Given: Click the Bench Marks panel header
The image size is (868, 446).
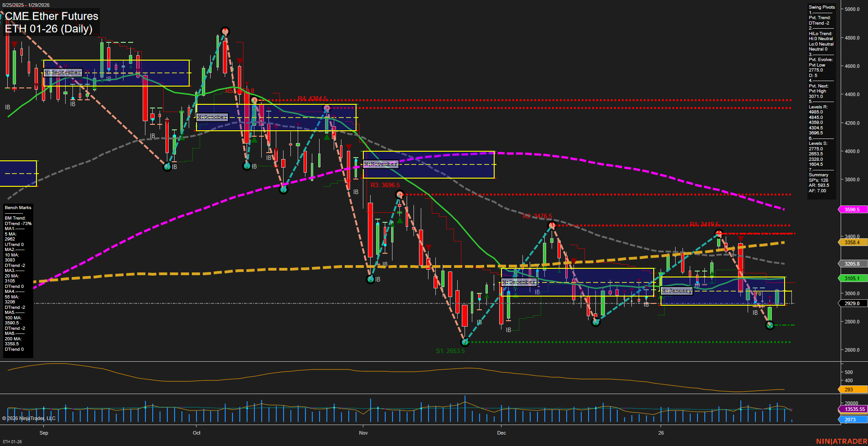Looking at the screenshot, I should click(17, 207).
